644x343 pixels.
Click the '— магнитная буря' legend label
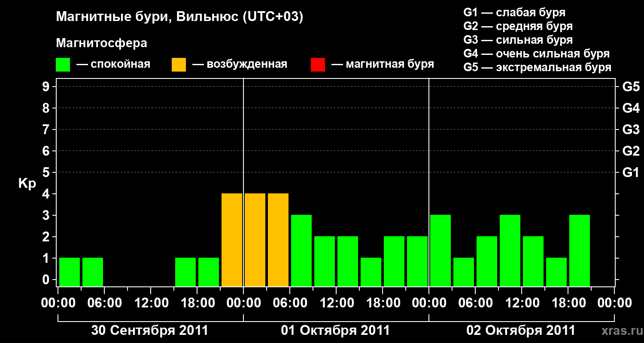coord(383,65)
